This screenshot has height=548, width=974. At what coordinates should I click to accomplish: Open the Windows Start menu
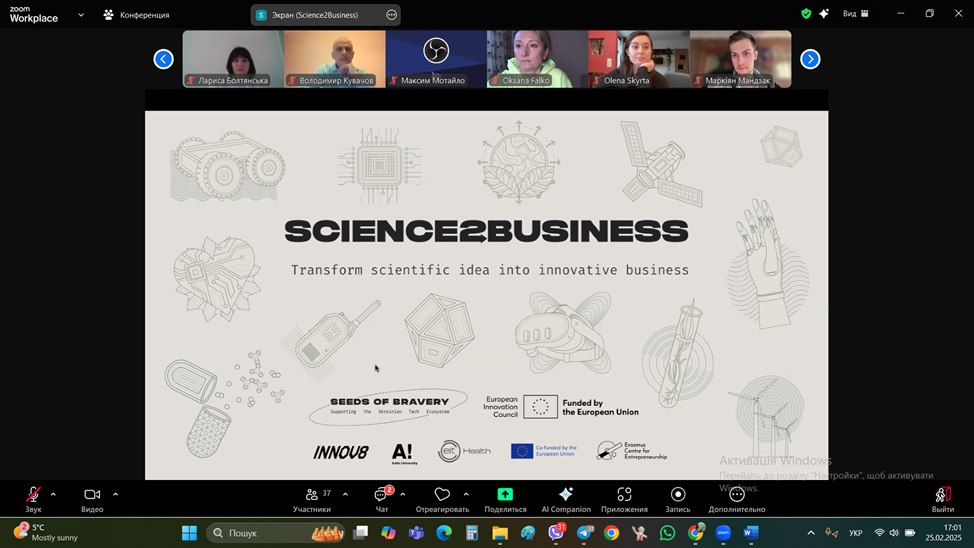189,533
